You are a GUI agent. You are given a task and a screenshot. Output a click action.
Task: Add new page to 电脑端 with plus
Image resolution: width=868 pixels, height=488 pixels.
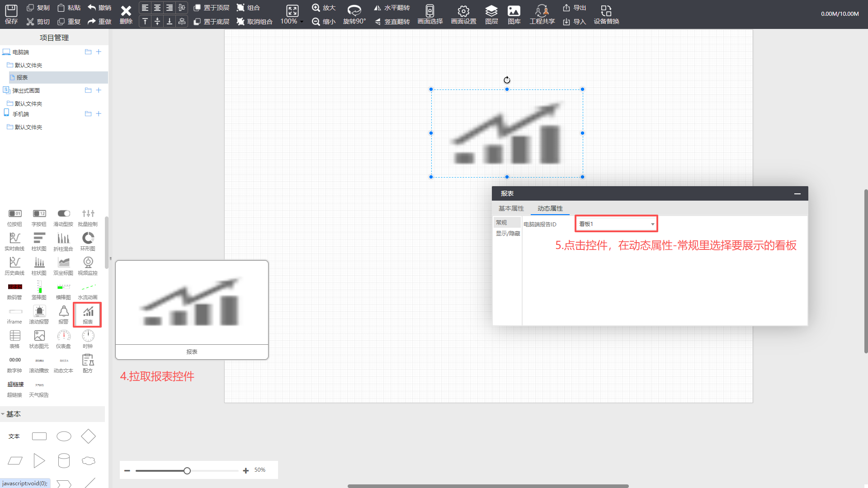[x=99, y=52]
